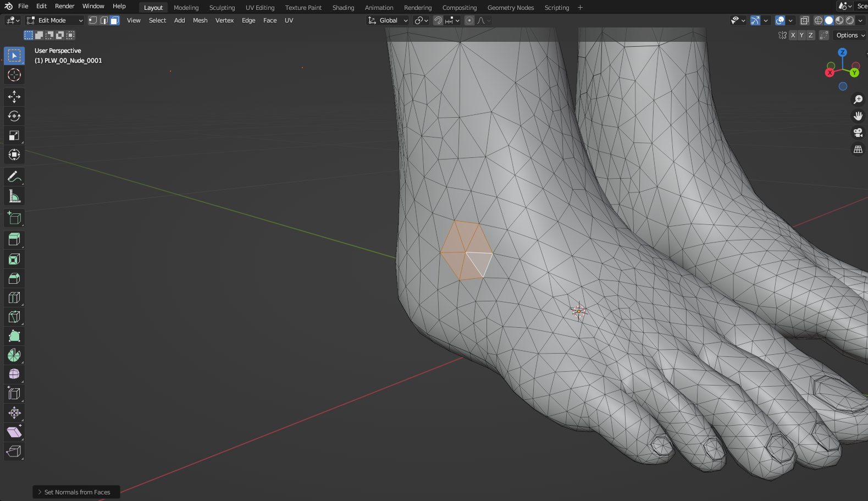
Task: Select the Measure tool
Action: click(x=14, y=196)
